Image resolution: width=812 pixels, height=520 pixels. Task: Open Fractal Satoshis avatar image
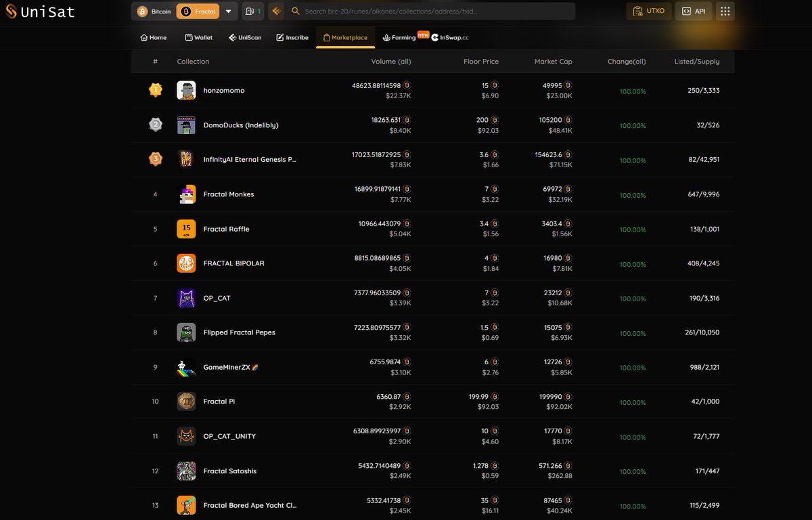186,471
